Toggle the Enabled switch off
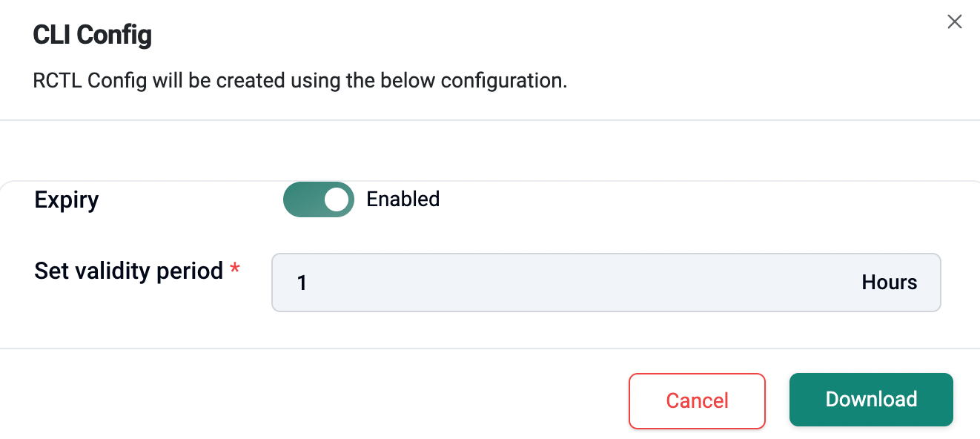980x439 pixels. 318,199
